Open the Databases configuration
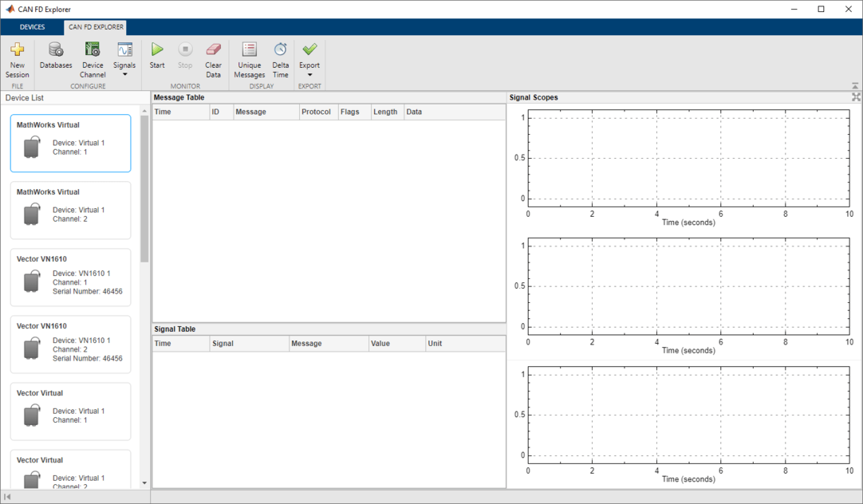 tap(56, 51)
